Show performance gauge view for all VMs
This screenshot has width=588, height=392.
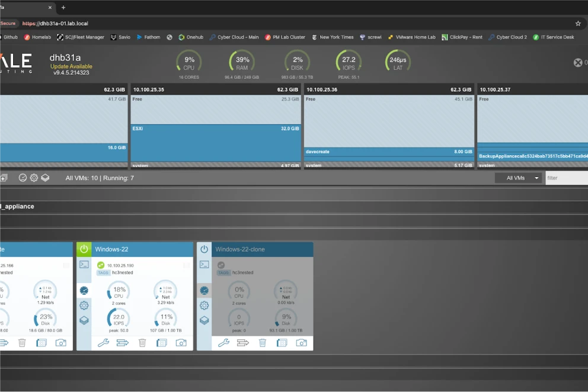23,178
